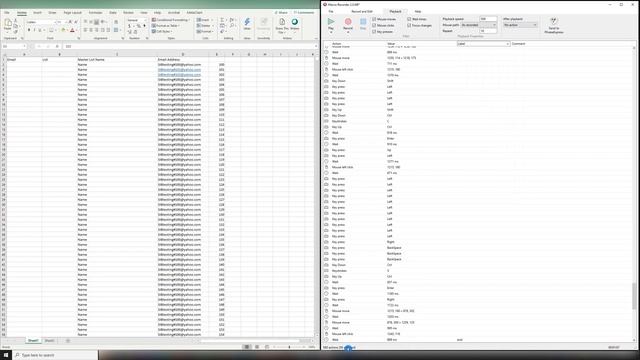Toggle the Wait times checkbox

tap(409, 19)
